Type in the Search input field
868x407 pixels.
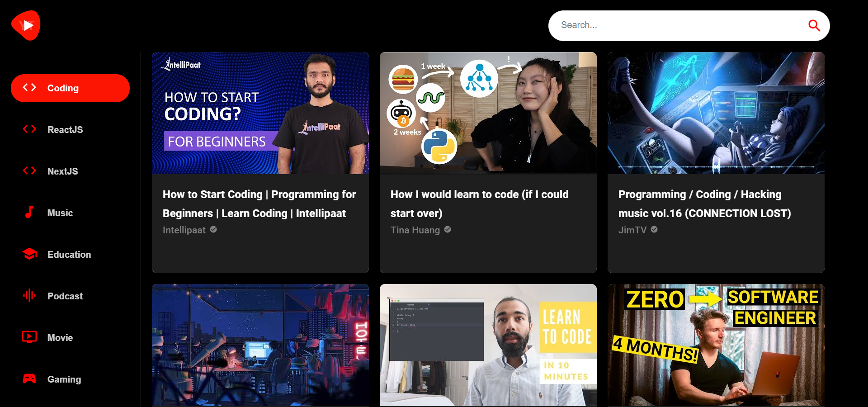point(678,25)
